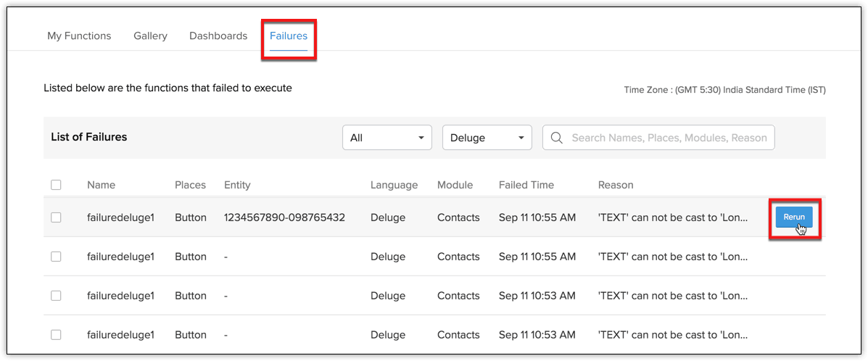Click the Failed Time column header

tap(526, 185)
